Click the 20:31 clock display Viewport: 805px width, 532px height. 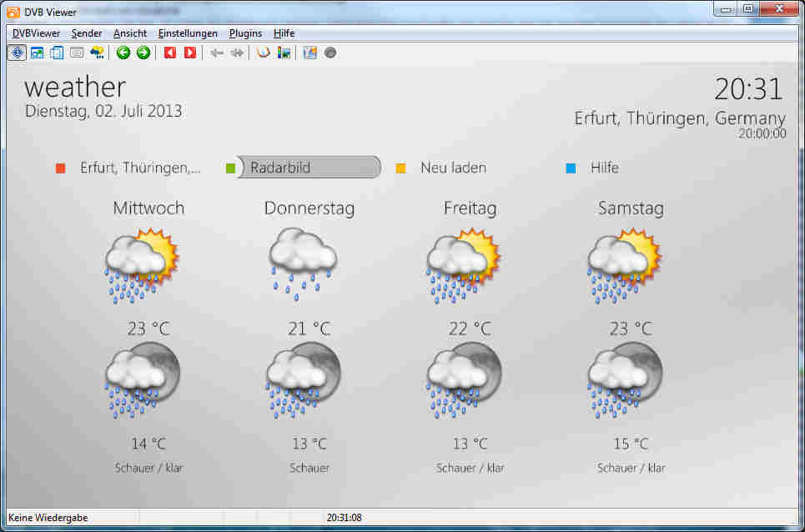click(748, 89)
